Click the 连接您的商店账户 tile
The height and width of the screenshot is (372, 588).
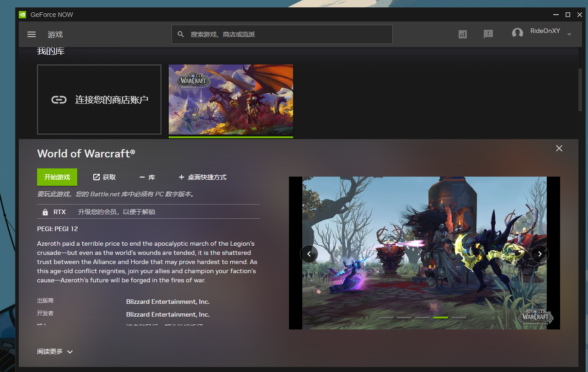(99, 100)
